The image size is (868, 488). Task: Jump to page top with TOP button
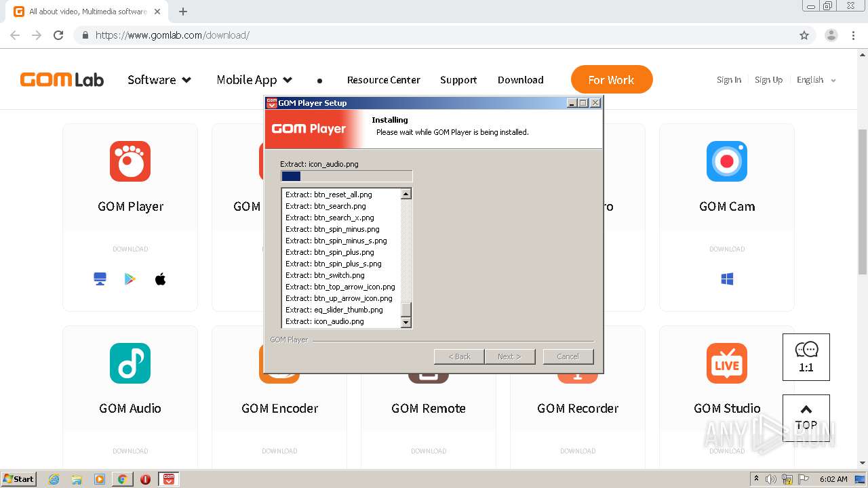tap(806, 418)
